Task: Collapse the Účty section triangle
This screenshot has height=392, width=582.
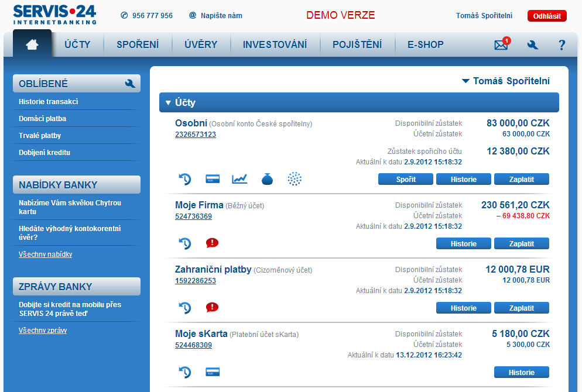Action: [168, 103]
